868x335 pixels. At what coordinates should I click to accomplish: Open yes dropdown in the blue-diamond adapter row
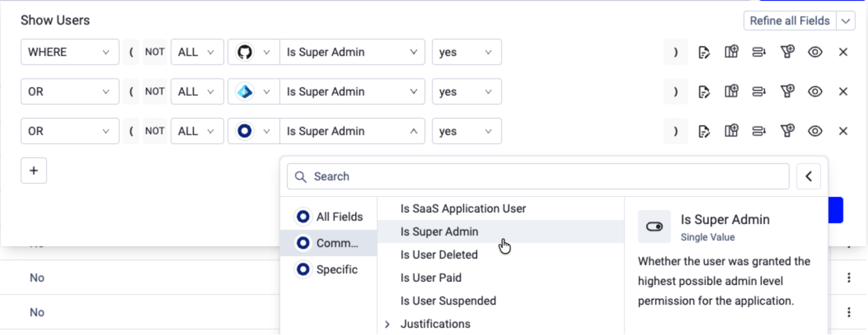[467, 92]
